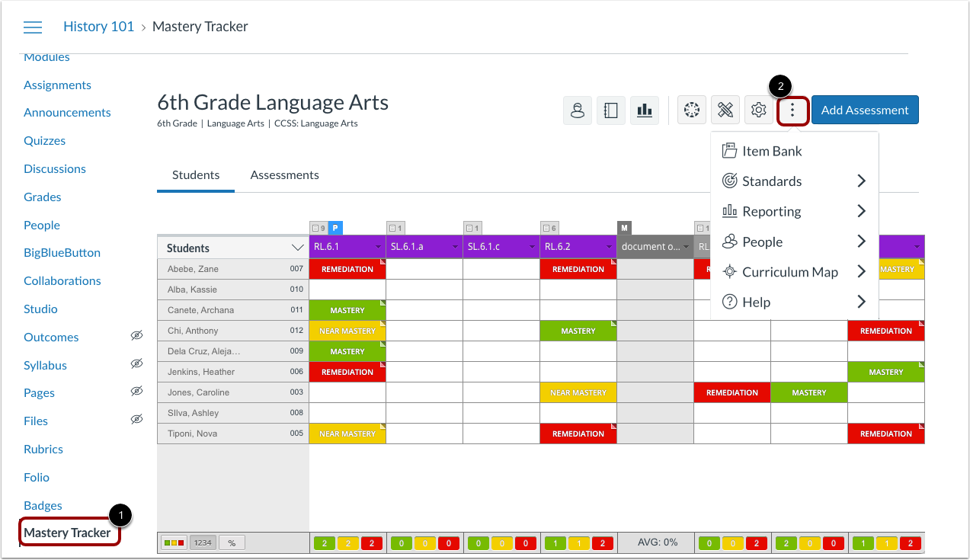The image size is (970, 560).
Task: Open the hamburger navigation menu
Action: pyautogui.click(x=33, y=27)
